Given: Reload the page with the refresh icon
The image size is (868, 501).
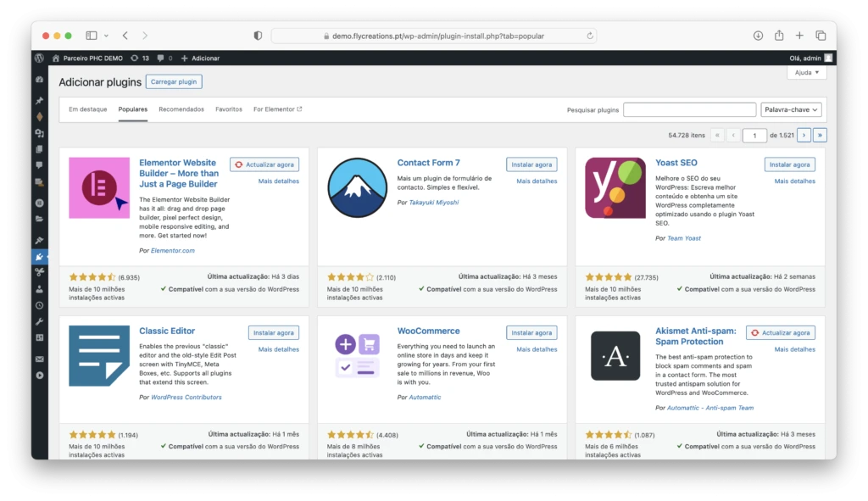Looking at the screenshot, I should (590, 36).
